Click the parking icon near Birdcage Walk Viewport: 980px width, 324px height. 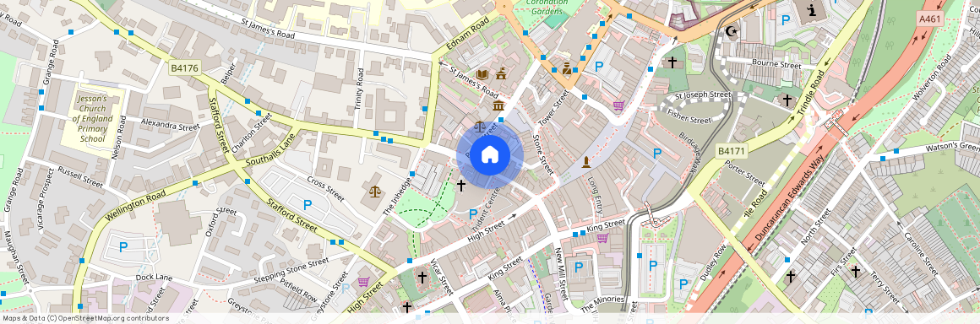tap(657, 153)
